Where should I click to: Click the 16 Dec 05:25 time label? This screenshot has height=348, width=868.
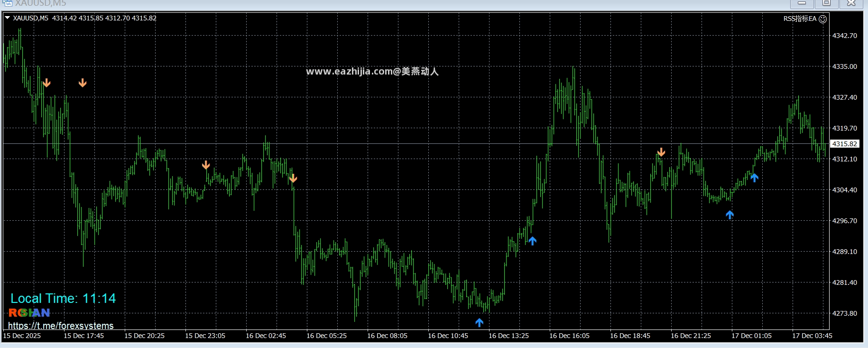click(326, 336)
